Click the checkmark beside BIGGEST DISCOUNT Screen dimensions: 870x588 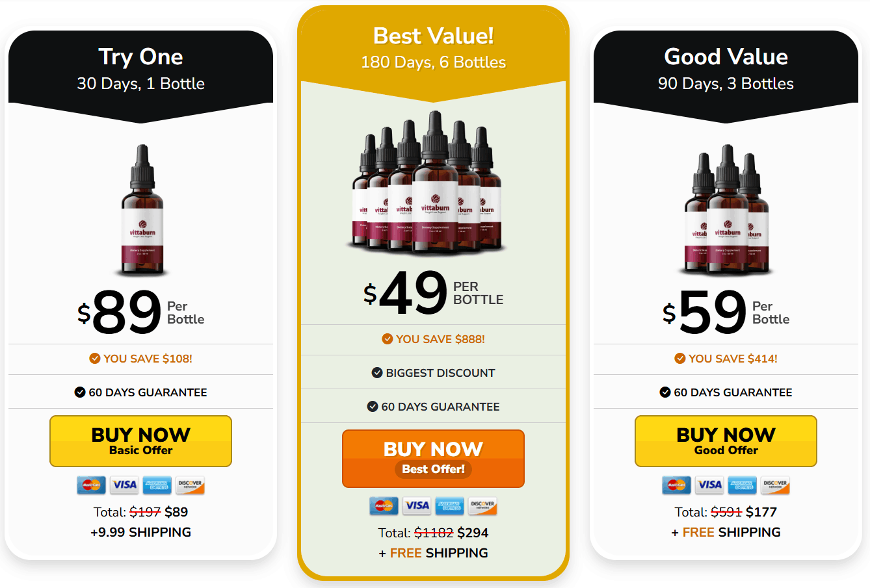377,373
